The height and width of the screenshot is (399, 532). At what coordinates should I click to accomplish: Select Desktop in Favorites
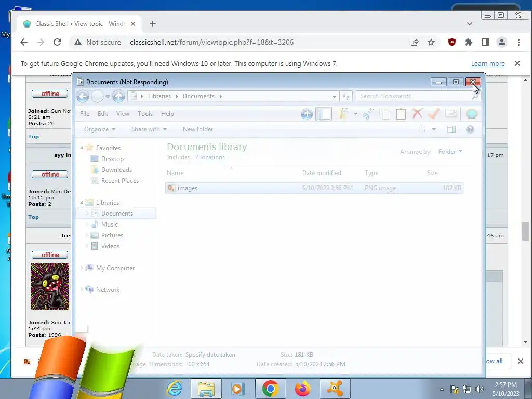tap(112, 159)
